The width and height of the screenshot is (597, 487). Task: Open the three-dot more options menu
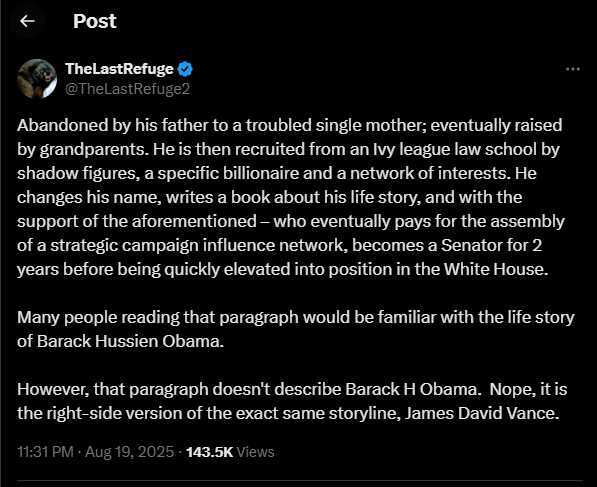[x=573, y=69]
